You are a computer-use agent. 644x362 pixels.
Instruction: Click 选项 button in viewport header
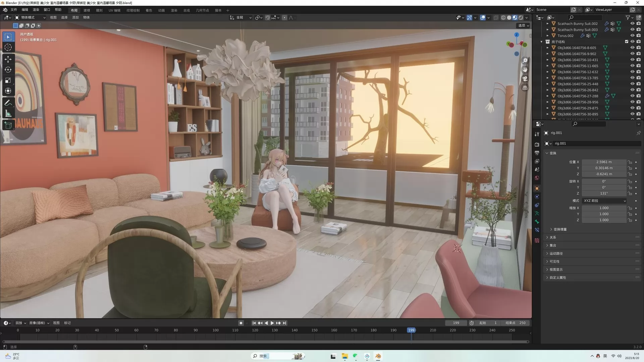coord(523,25)
